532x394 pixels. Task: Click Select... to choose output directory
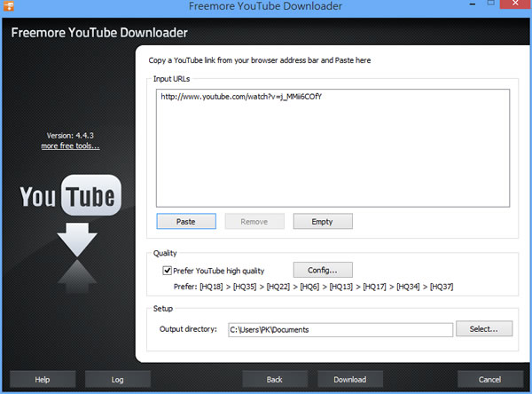pos(484,329)
